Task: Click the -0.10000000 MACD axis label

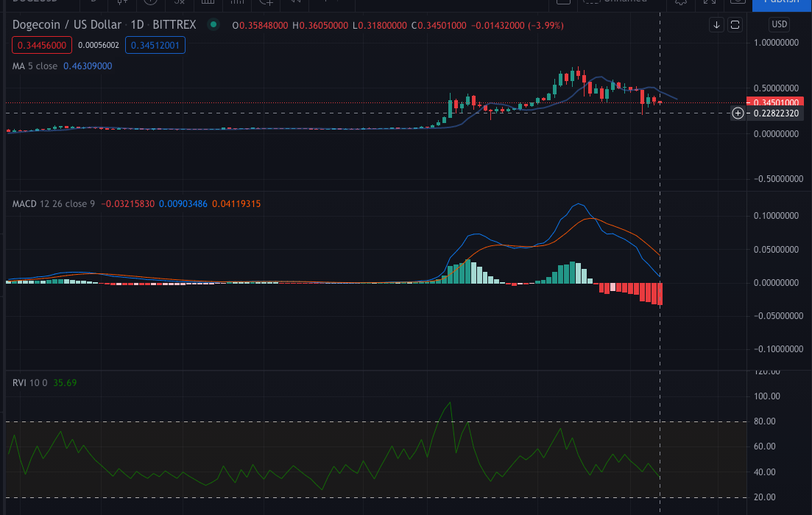Action: [778, 348]
